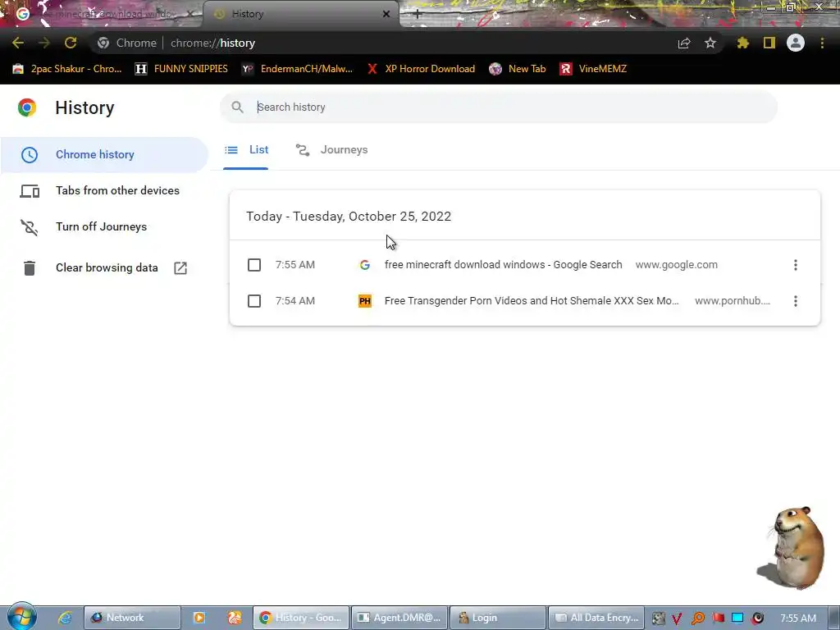Click the external link icon beside Clear browsing data
The image size is (840, 630).
tap(180, 268)
